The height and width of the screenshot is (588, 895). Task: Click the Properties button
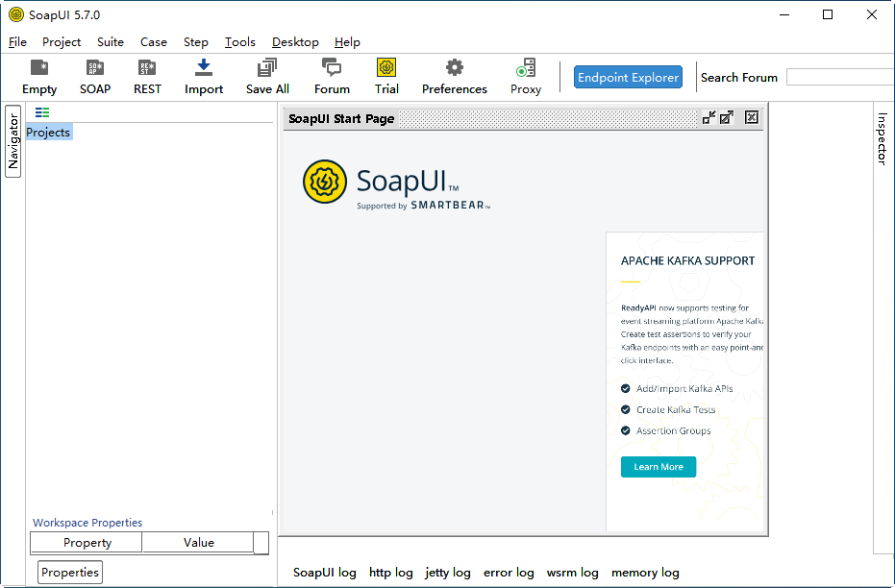point(70,572)
